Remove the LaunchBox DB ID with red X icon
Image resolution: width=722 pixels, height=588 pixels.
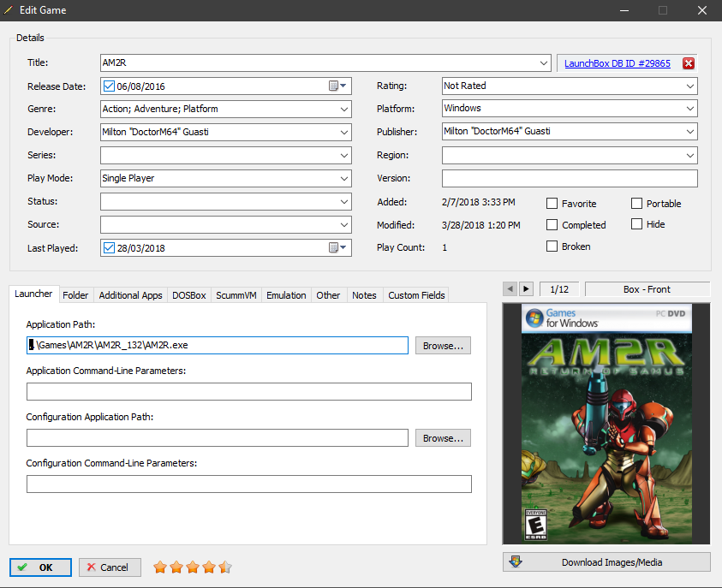tap(689, 63)
